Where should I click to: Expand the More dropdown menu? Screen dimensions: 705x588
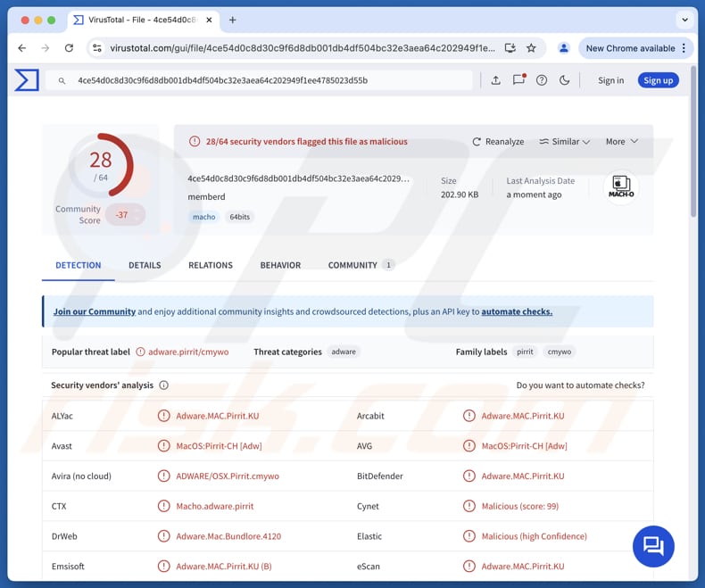tap(621, 142)
